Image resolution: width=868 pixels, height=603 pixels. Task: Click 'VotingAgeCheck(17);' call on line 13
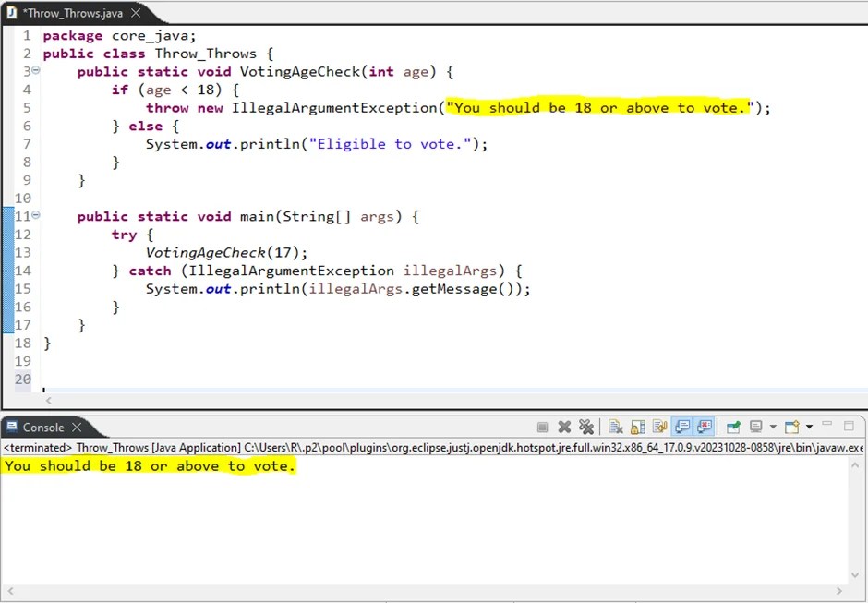[226, 252]
